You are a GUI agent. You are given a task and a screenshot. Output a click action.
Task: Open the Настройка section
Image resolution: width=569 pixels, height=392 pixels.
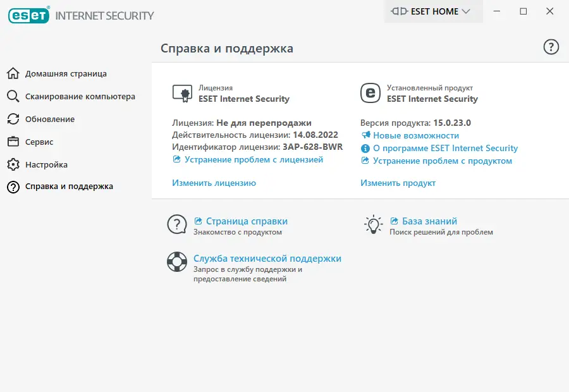46,165
